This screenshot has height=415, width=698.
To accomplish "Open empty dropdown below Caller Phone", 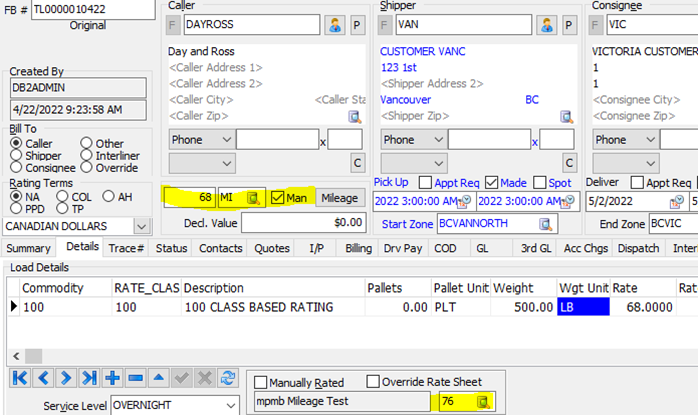I will coord(202,163).
